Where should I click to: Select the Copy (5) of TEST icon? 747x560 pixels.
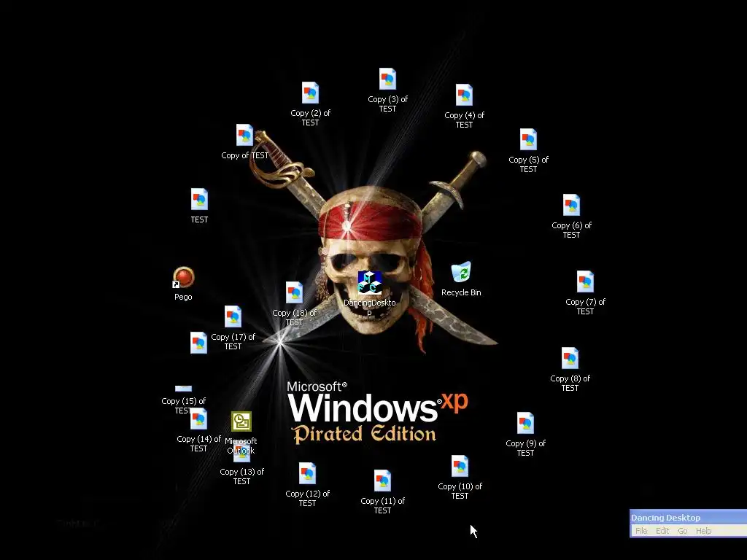(528, 139)
